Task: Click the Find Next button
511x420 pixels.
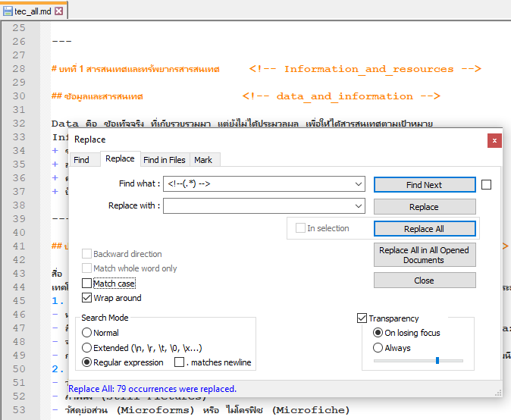Action: click(424, 185)
